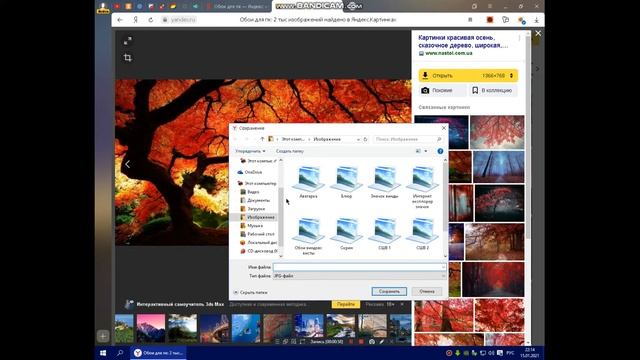
Task: Open three-dot menu beside image title
Action: (x=519, y=38)
